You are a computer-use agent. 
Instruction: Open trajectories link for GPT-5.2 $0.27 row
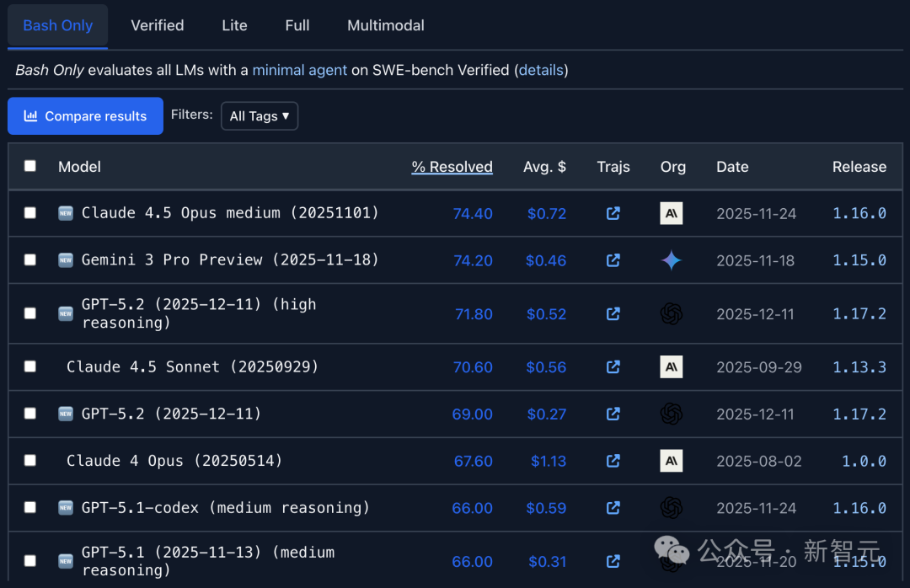click(x=613, y=414)
